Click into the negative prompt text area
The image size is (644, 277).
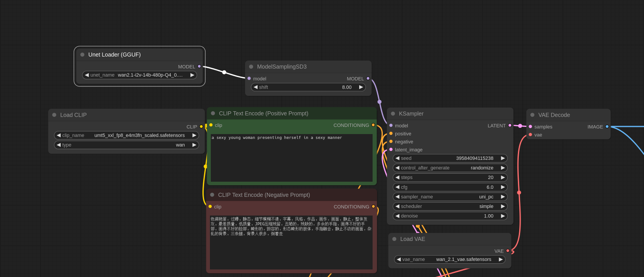coord(291,242)
